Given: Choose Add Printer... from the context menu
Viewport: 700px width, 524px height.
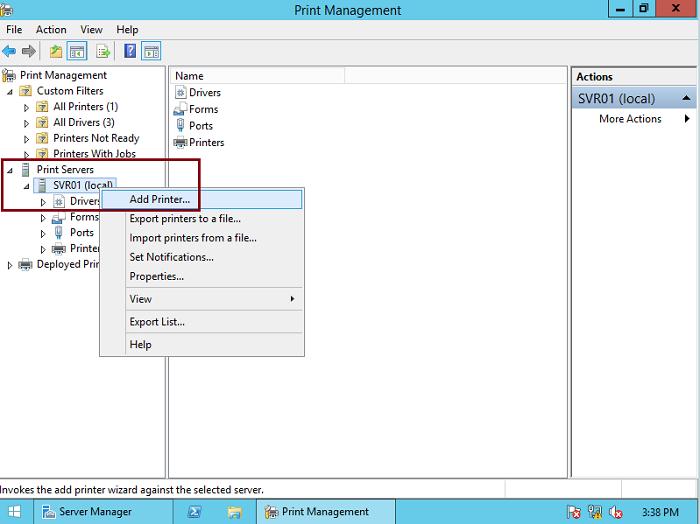Looking at the screenshot, I should (160, 199).
